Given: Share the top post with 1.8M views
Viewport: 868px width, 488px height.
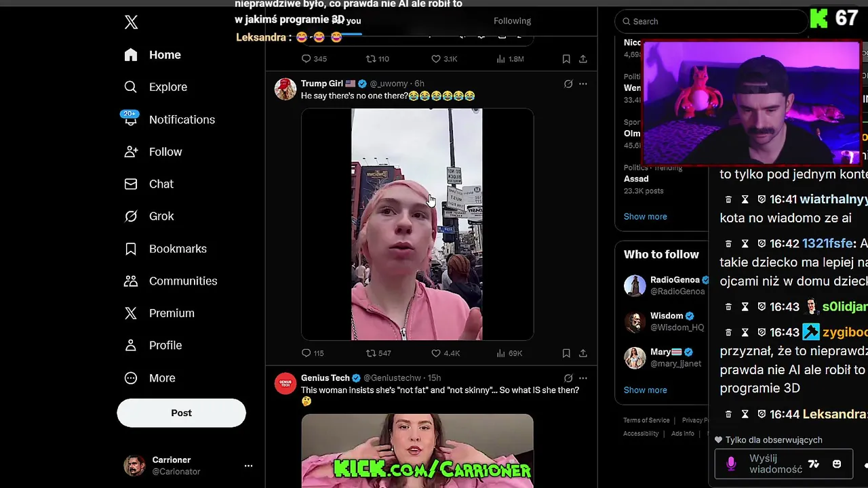Looking at the screenshot, I should tap(583, 59).
